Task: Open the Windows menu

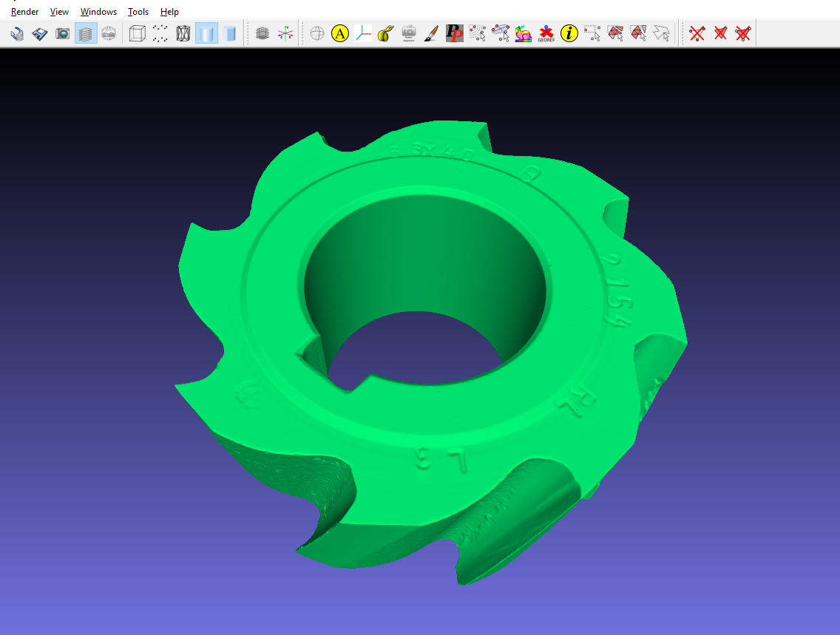Action: (98, 12)
